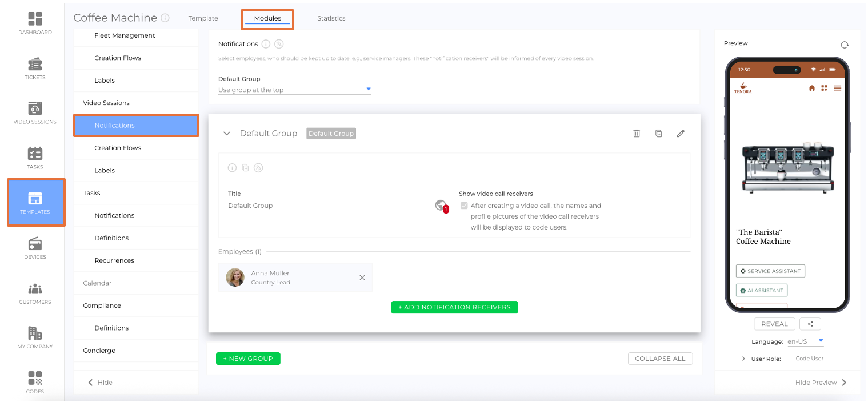Open the Default Group dropdown
The height and width of the screenshot is (402, 868).
[x=294, y=90]
